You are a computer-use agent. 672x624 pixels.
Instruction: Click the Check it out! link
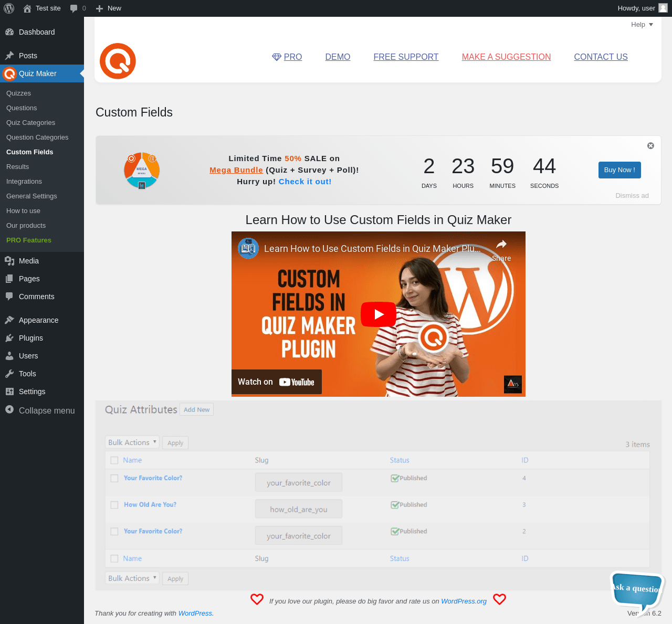tap(305, 182)
